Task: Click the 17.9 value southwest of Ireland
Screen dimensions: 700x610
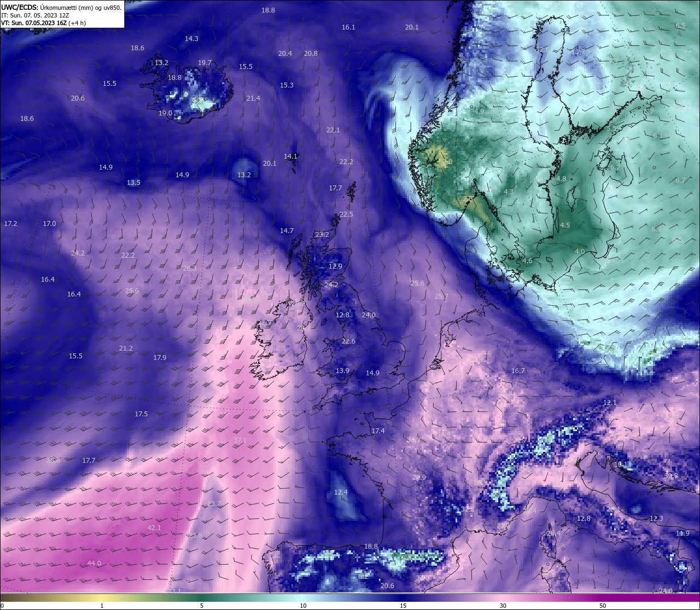Action: coord(160,357)
